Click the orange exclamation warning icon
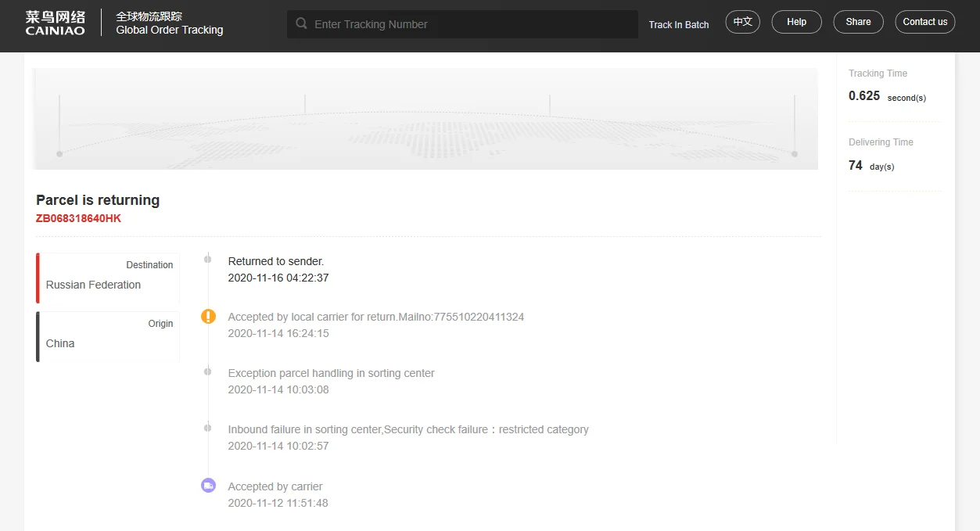The image size is (980, 531). pyautogui.click(x=208, y=316)
